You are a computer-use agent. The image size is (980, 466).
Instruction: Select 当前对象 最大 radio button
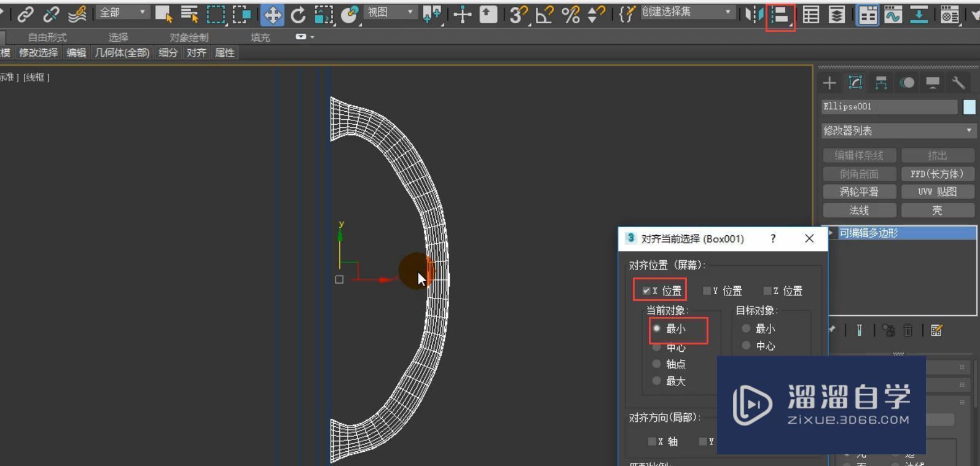click(657, 381)
